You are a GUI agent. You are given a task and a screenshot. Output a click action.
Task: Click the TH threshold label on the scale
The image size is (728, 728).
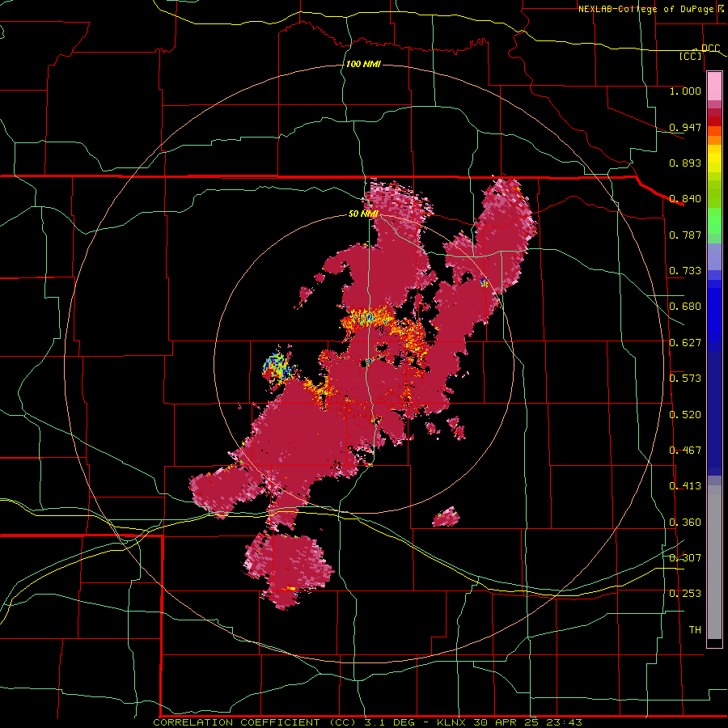pyautogui.click(x=695, y=630)
